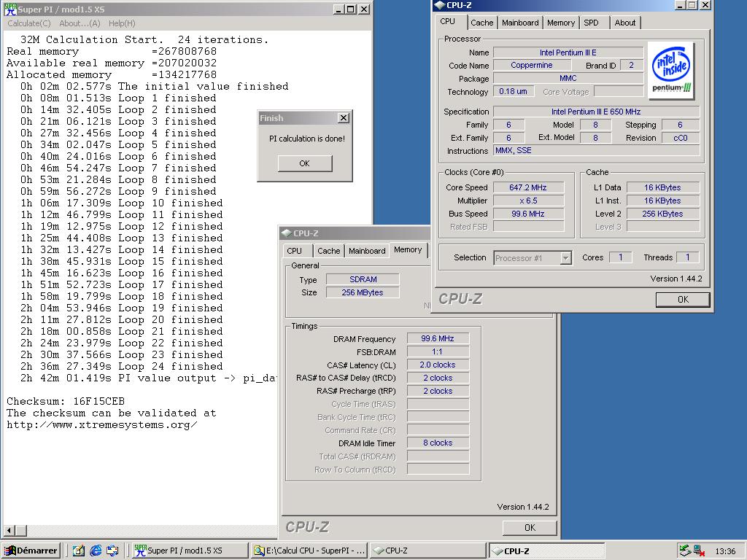Viewport: 747px width, 560px height.
Task: Click the Core Speed value 647.2 MHz
Action: (x=528, y=187)
